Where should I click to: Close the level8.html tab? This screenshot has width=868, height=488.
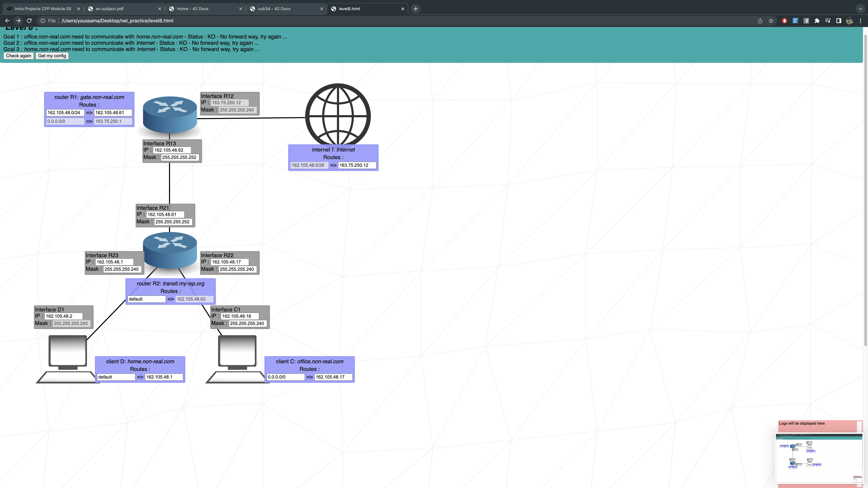point(403,9)
